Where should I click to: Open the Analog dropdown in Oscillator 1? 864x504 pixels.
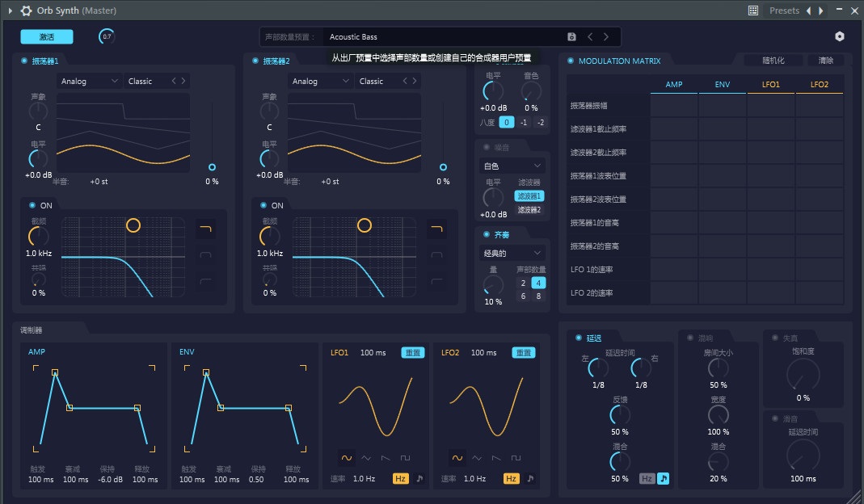(x=89, y=81)
